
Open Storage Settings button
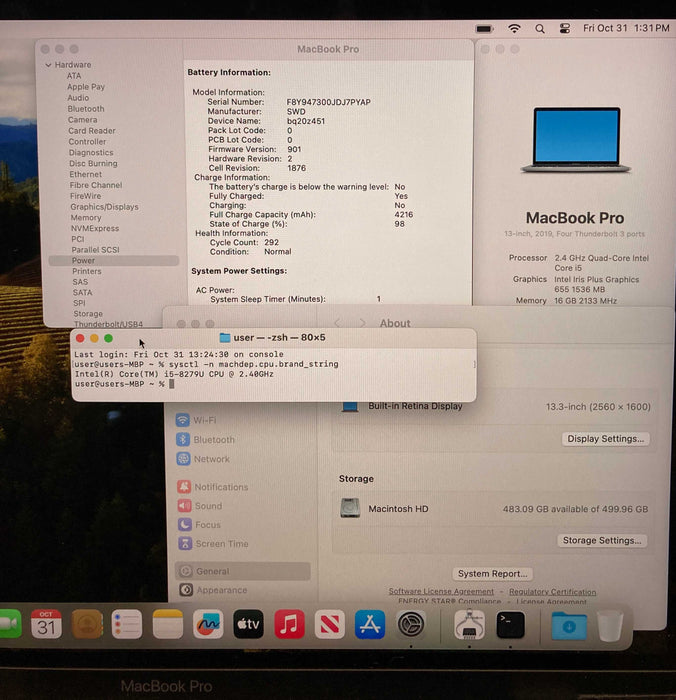(x=602, y=540)
